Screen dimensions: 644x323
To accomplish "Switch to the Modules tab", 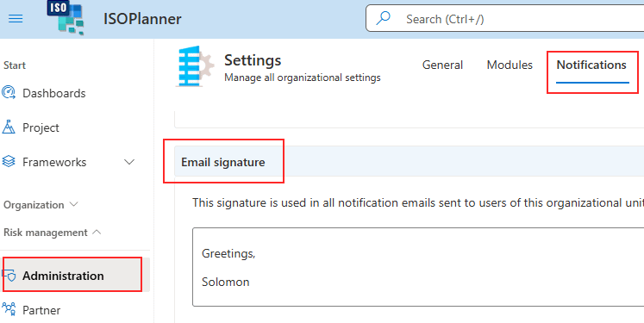I will [x=510, y=65].
